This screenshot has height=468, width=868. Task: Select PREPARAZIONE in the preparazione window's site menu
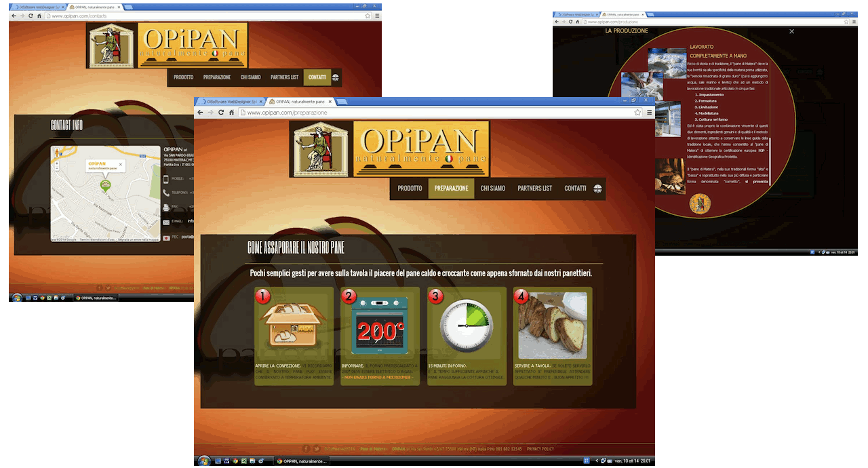pos(451,189)
